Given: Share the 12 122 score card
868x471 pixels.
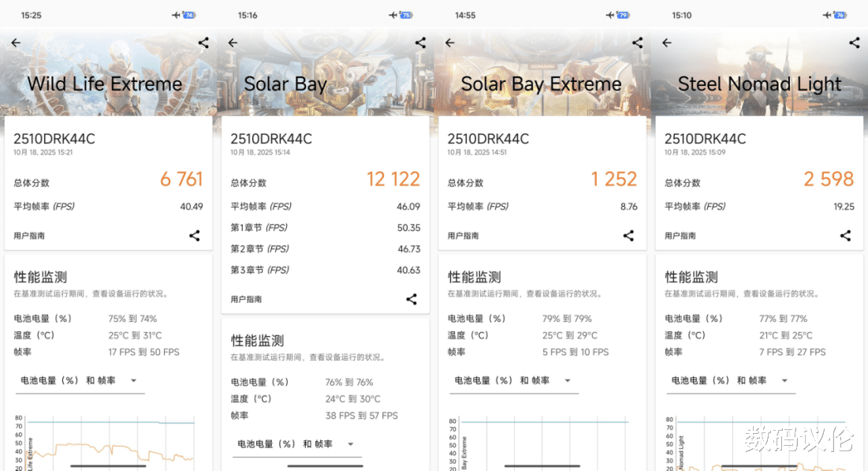Looking at the screenshot, I should (x=411, y=299).
